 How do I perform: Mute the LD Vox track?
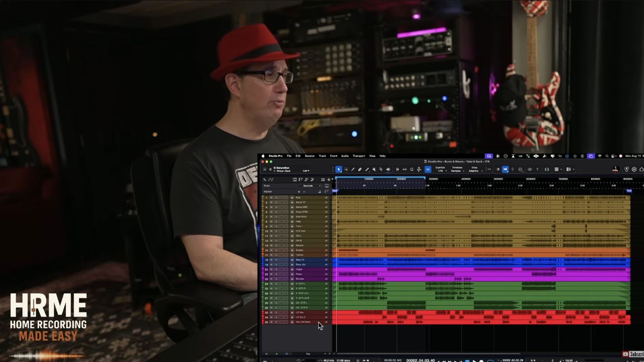[x=271, y=312]
